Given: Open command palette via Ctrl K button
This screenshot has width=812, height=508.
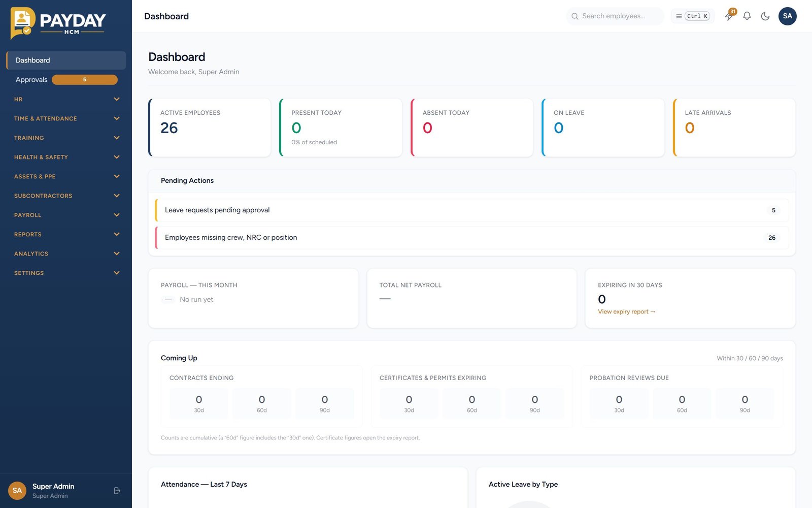Looking at the screenshot, I should pyautogui.click(x=693, y=16).
